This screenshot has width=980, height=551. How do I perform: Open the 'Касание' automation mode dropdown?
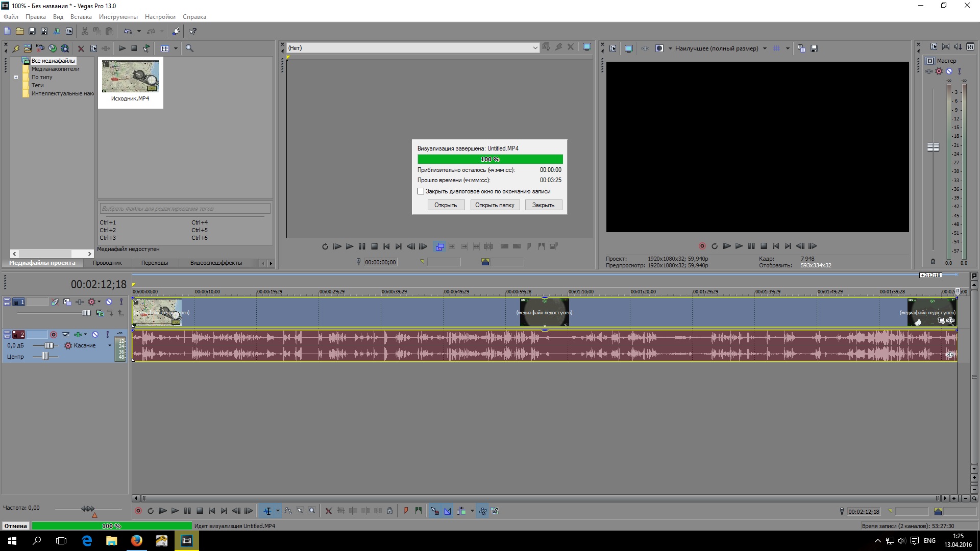tap(109, 346)
